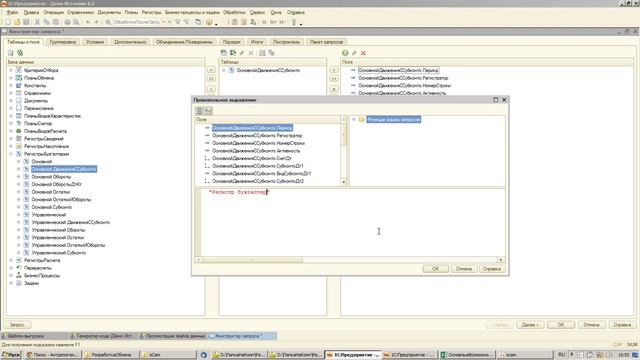This screenshot has height=360, width=640.
Task: Click the green refresh icon above База данных
Action: [20, 53]
